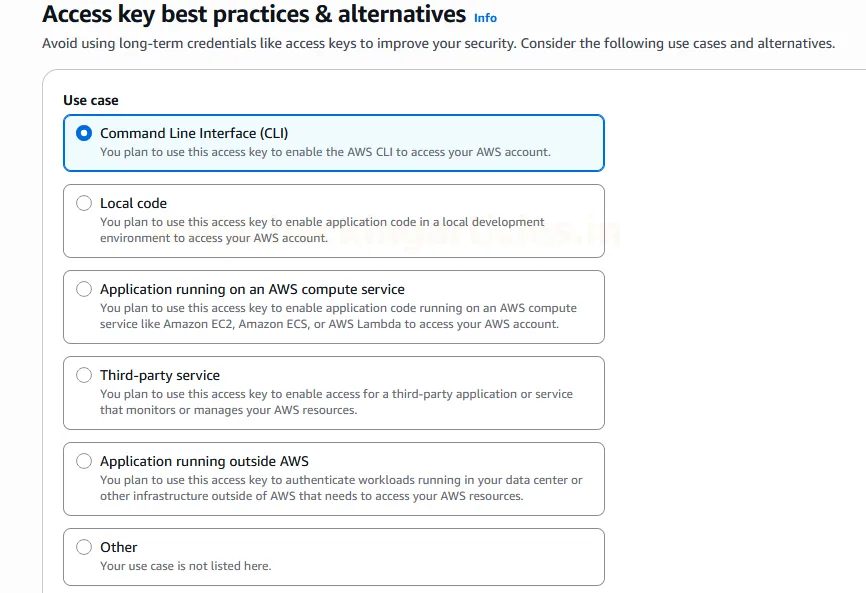Select the Command Line Interface (CLI) radio button
The height and width of the screenshot is (593, 866).
point(83,131)
